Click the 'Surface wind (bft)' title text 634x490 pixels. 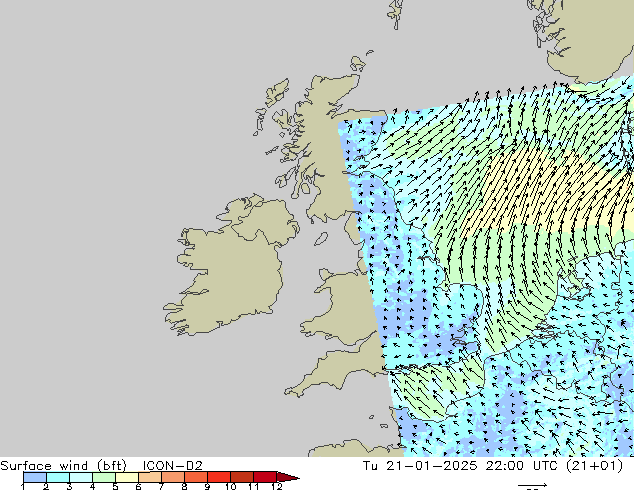click(x=63, y=466)
